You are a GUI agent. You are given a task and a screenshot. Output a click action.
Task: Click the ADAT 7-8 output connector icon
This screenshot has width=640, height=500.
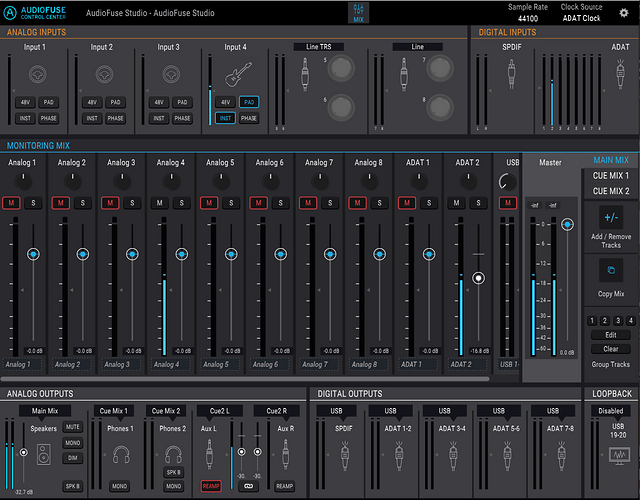pyautogui.click(x=561, y=456)
